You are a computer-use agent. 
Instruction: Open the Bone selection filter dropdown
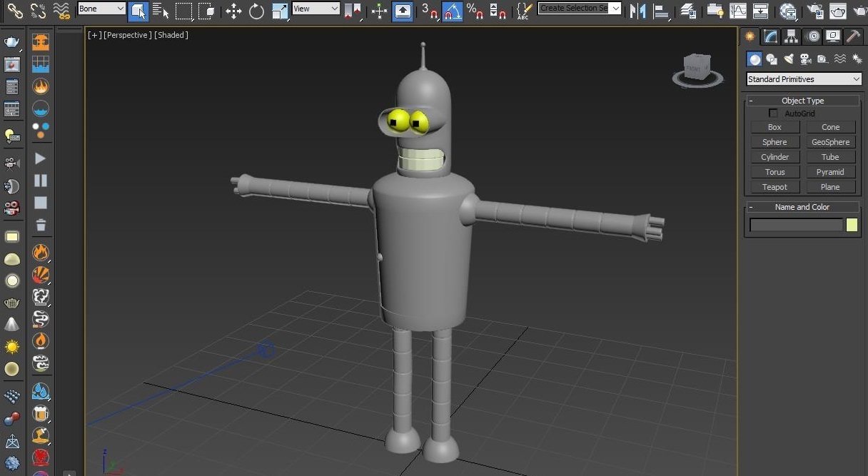[101, 9]
